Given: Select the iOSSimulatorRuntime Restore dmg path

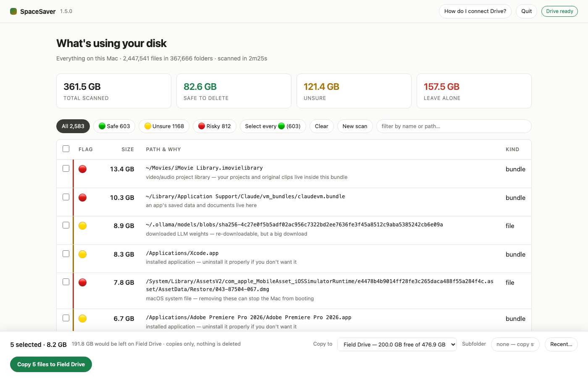Looking at the screenshot, I should pos(320,285).
